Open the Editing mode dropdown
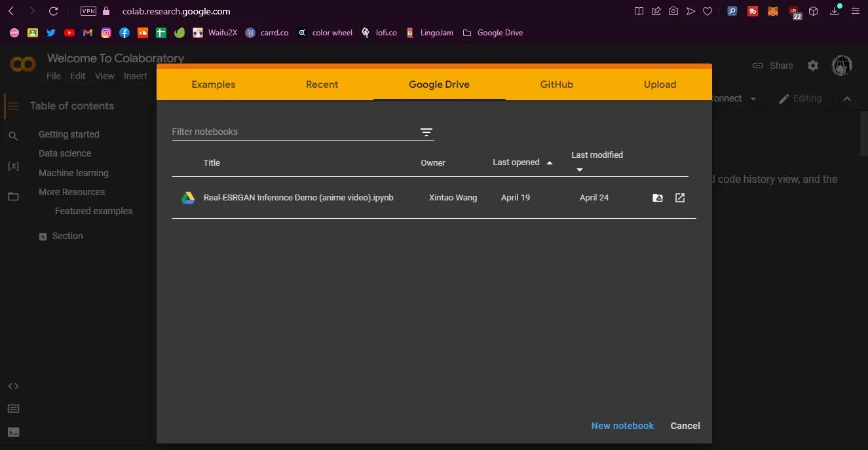 (800, 99)
